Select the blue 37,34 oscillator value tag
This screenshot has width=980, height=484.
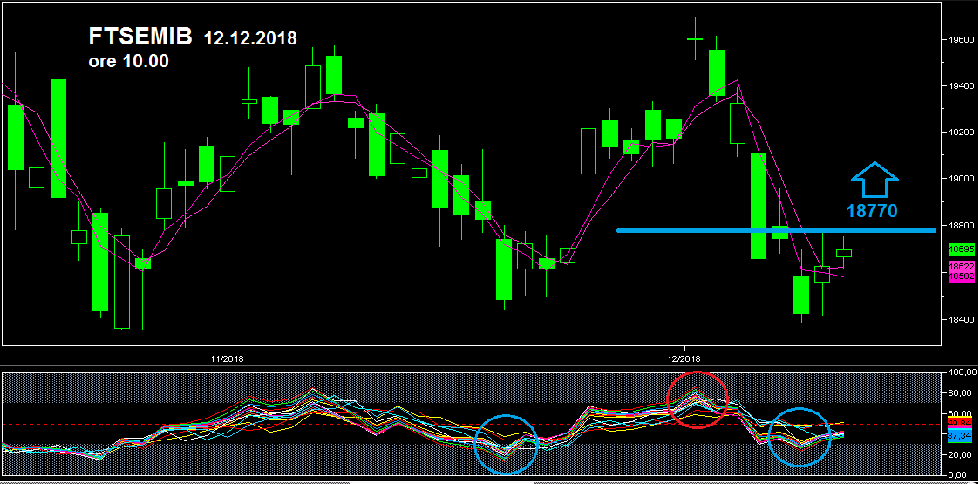[961, 434]
